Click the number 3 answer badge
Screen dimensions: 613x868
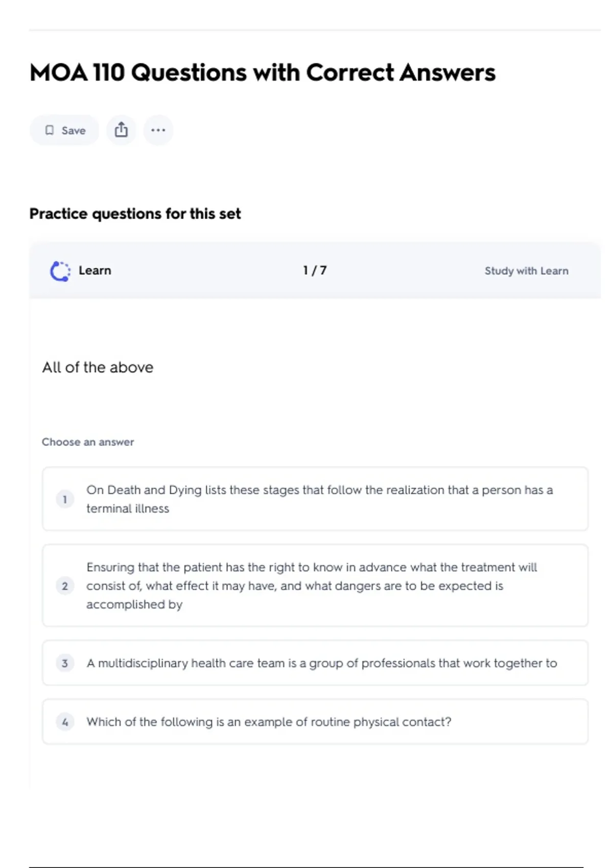point(65,663)
